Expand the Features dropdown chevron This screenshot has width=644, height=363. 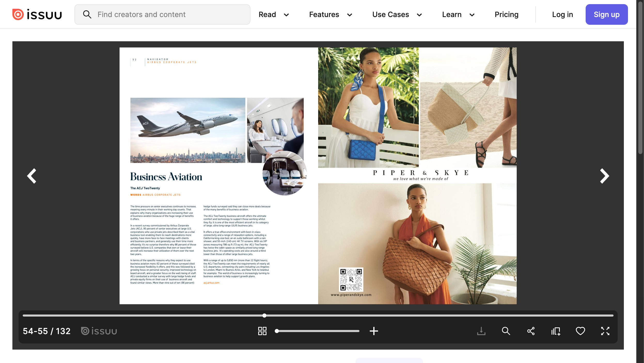click(349, 15)
